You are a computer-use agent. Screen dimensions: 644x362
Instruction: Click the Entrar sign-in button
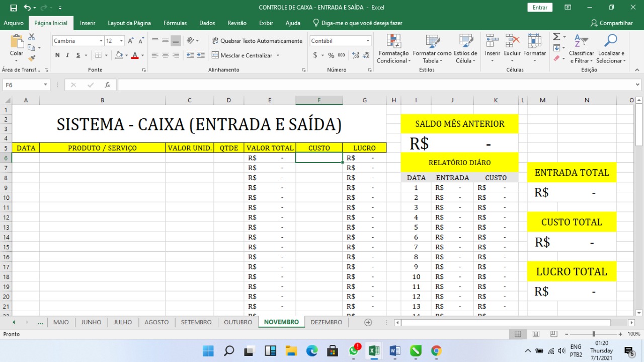coord(539,8)
